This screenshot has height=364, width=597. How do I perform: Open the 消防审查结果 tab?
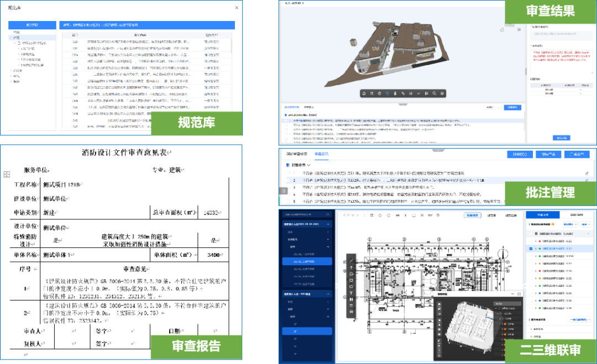pyautogui.click(x=296, y=154)
